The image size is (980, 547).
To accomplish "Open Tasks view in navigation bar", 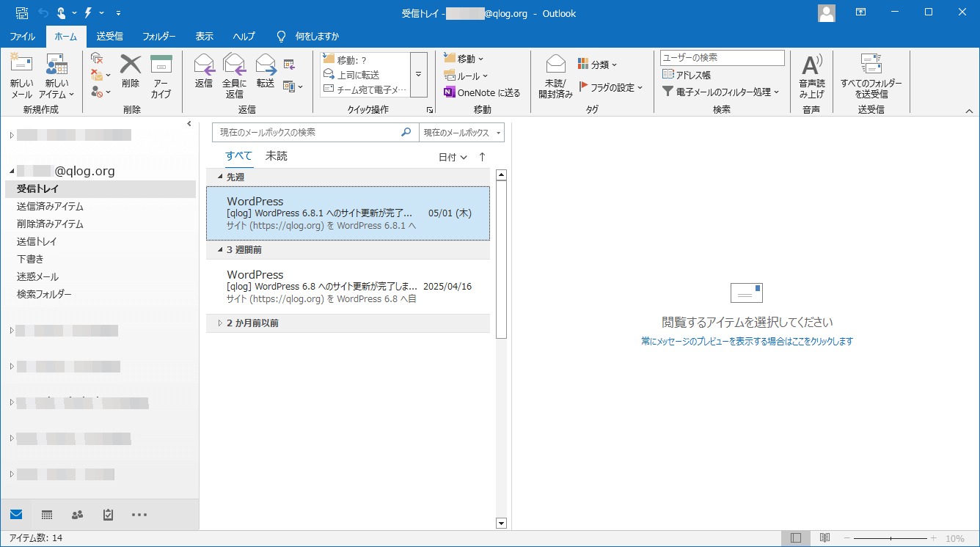I will click(x=109, y=515).
